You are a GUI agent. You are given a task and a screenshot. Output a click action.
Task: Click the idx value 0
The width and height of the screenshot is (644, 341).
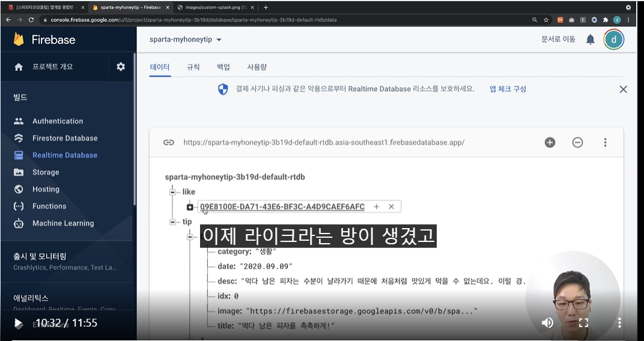(x=236, y=296)
